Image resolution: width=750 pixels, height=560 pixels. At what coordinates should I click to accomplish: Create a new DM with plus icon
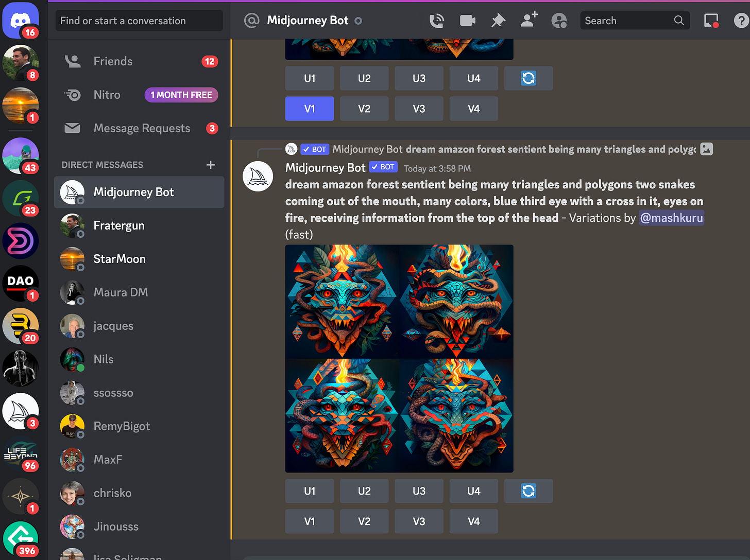coord(211,165)
